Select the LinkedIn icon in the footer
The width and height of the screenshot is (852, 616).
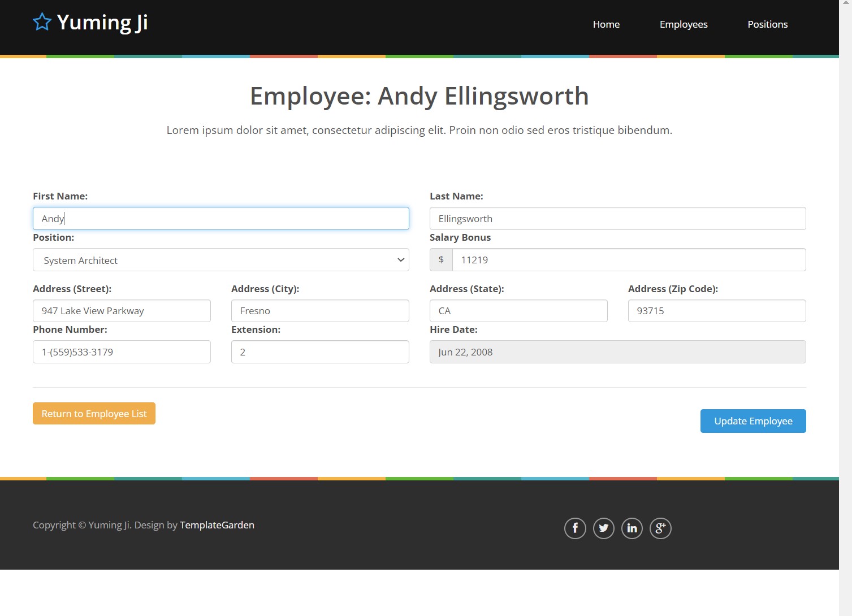632,528
